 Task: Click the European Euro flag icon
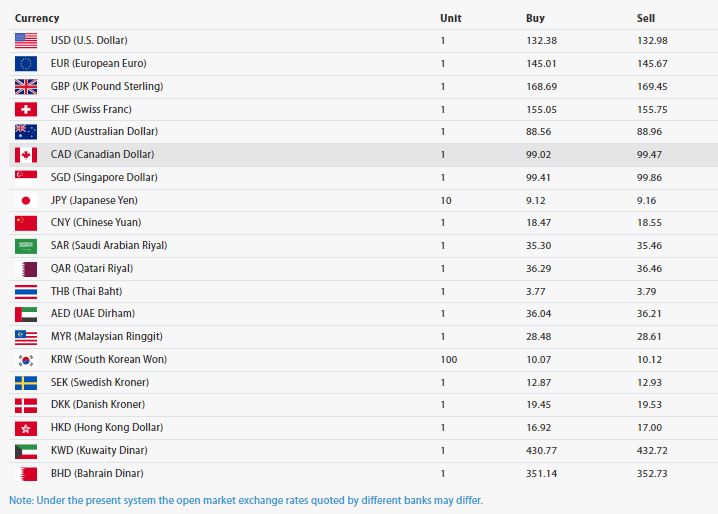click(x=26, y=63)
